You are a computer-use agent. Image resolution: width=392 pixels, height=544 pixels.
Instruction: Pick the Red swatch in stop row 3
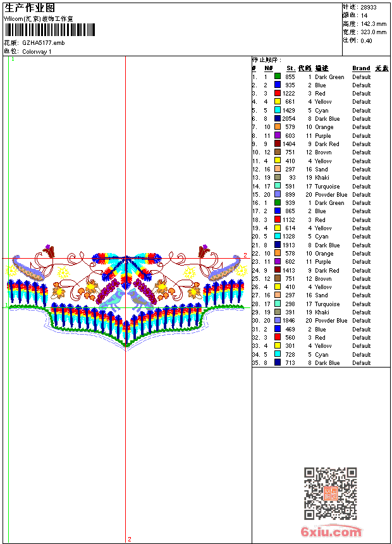[278, 93]
